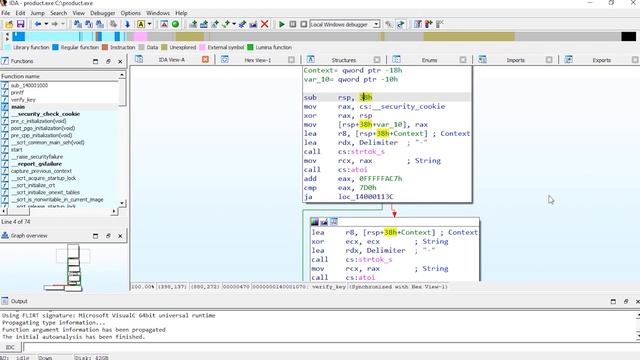Click the green circle toolbar icon
Screen dimensions: 640x360
pos(175,24)
